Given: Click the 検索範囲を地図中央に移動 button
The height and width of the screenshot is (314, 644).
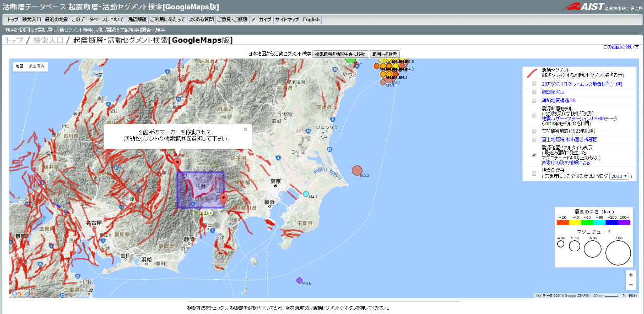Looking at the screenshot, I should coord(340,54).
